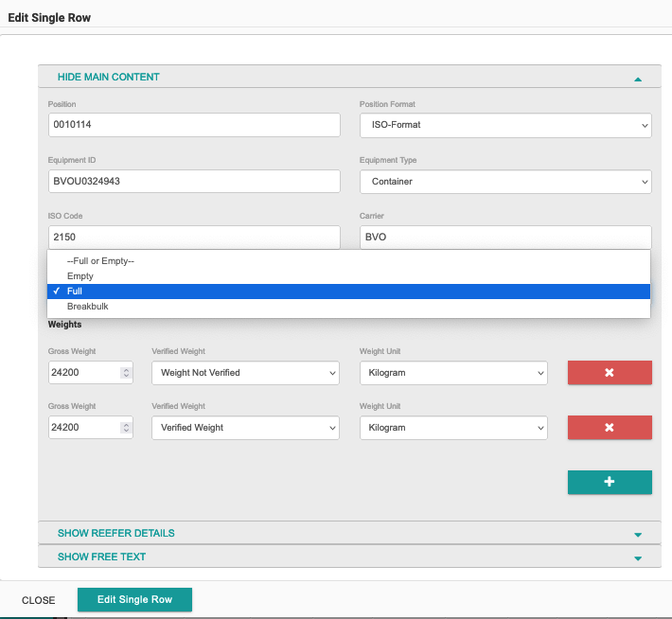This screenshot has width=672, height=619.
Task: Open second row Weight Unit dropdown
Action: [452, 428]
